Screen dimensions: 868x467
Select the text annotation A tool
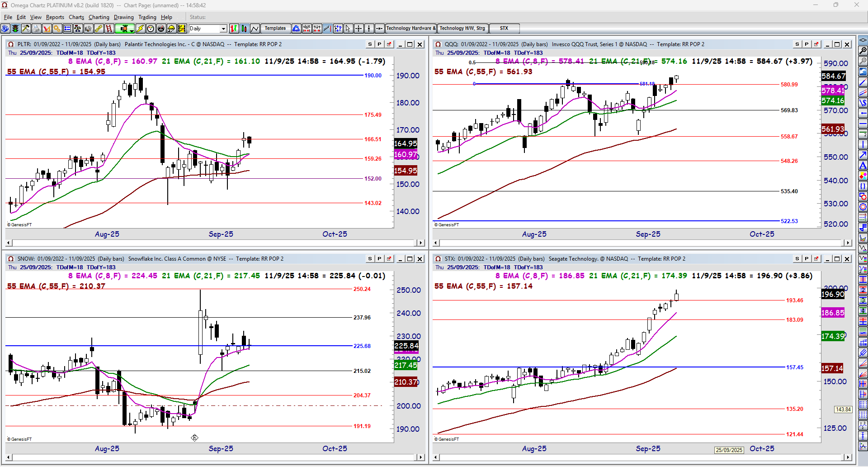[x=863, y=165]
